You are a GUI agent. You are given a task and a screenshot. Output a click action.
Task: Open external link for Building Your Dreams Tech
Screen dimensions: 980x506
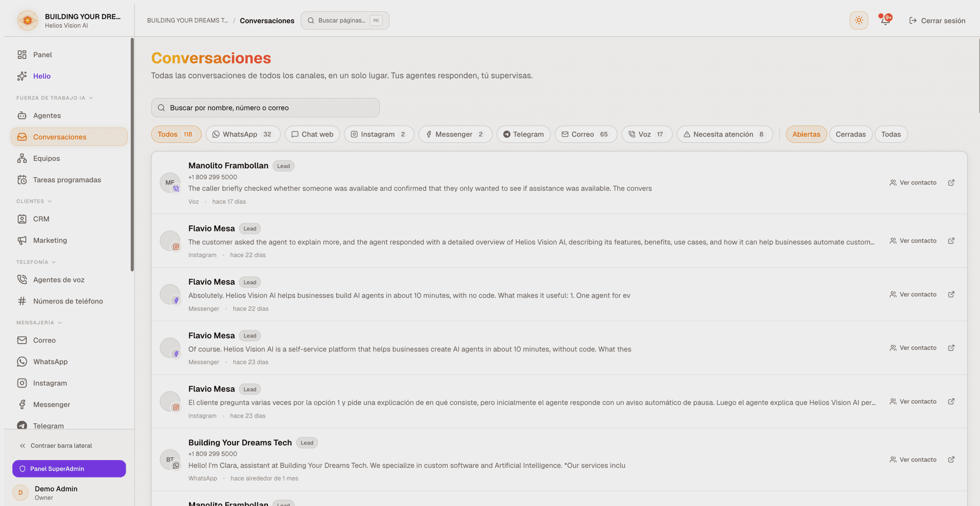pyautogui.click(x=951, y=460)
